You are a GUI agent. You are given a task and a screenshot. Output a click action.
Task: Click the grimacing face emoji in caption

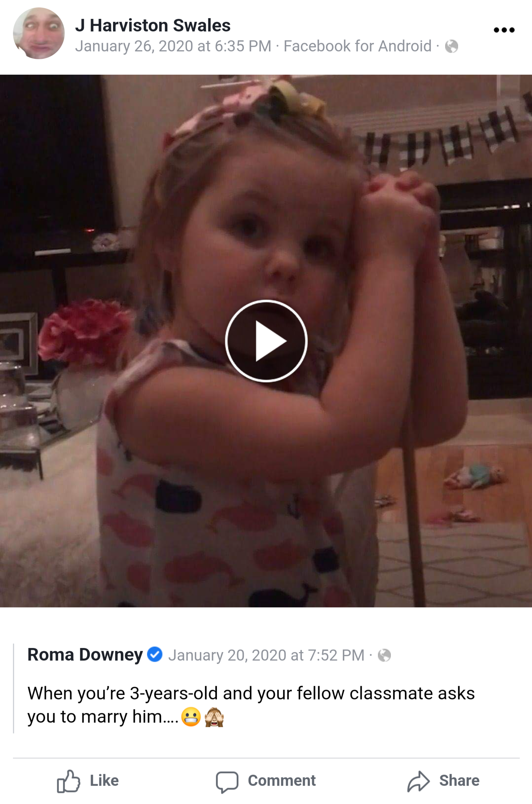point(191,717)
